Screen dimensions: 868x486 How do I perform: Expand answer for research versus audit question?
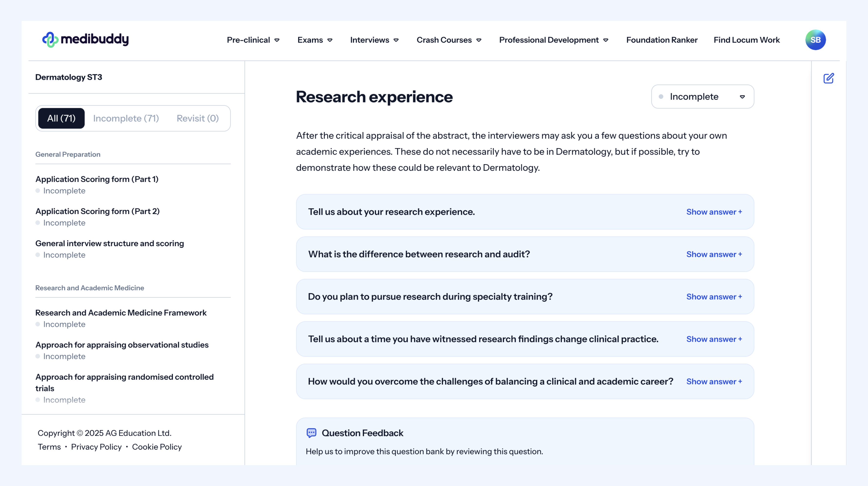[714, 254]
